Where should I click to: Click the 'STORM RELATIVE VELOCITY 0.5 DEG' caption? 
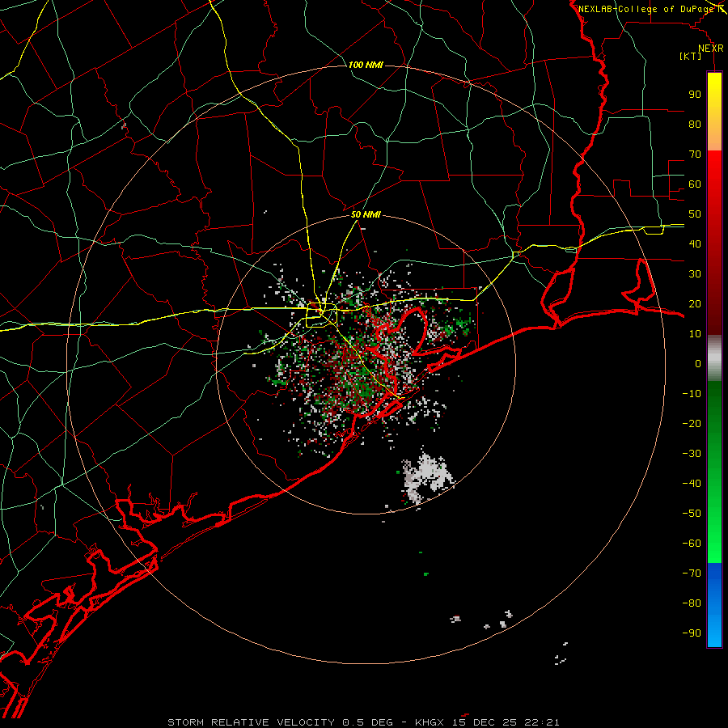coord(280,722)
